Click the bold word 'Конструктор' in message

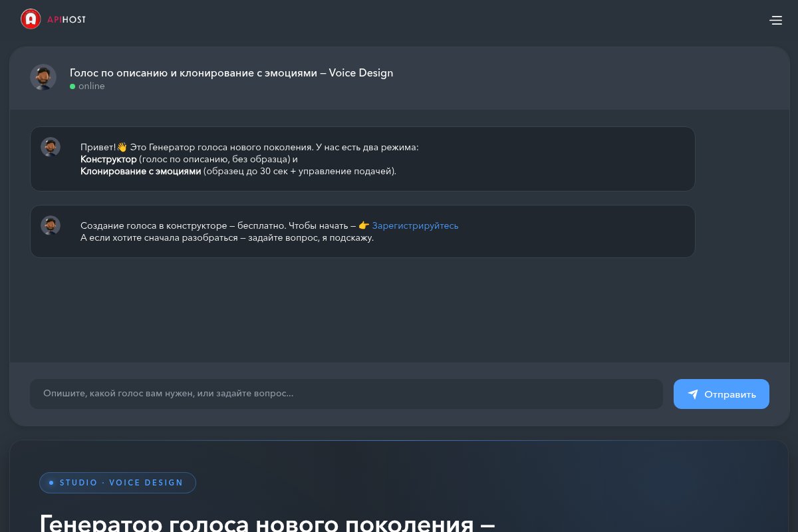pos(108,160)
